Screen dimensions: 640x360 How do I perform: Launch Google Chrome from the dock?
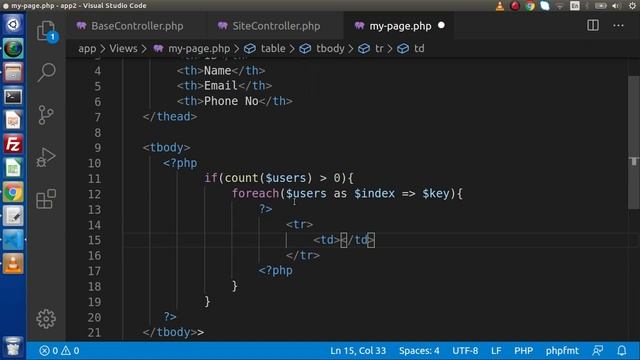(13, 192)
